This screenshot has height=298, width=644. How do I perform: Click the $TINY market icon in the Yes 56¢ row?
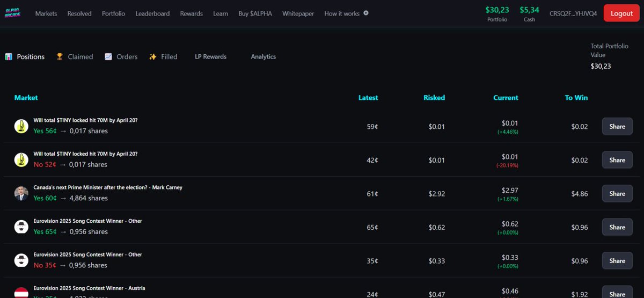21,126
